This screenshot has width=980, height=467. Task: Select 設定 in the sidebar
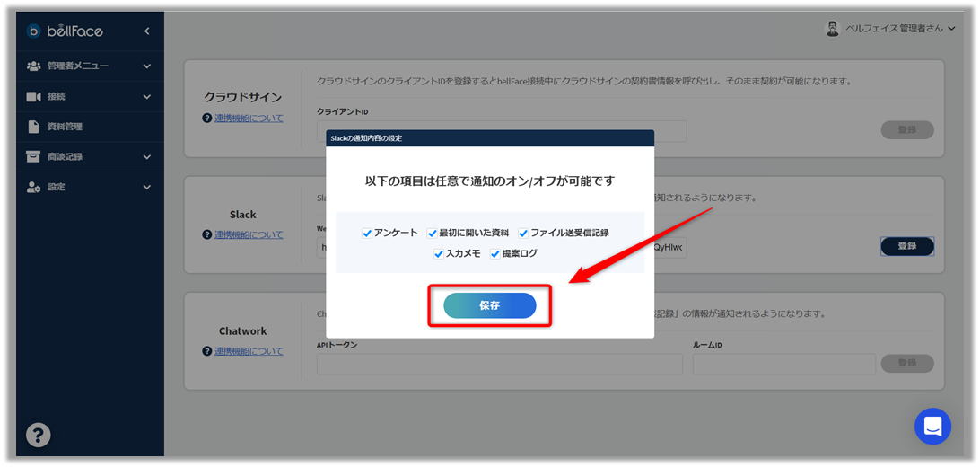[90, 187]
